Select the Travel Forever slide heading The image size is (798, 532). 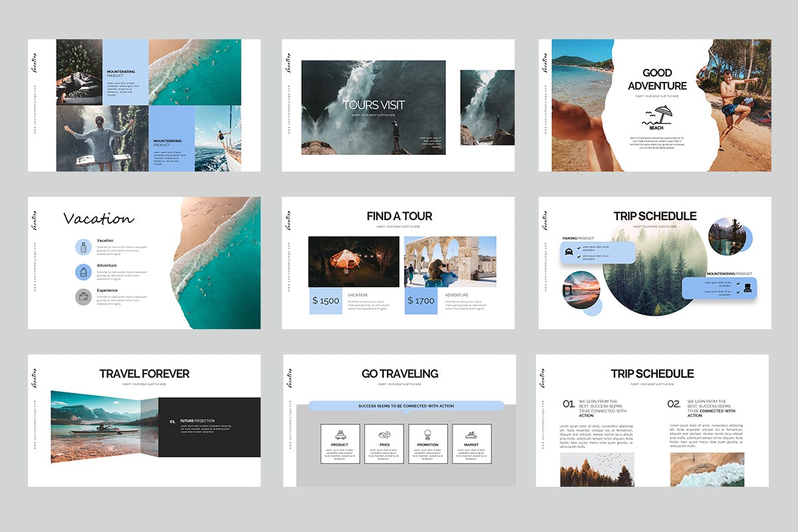point(144,374)
